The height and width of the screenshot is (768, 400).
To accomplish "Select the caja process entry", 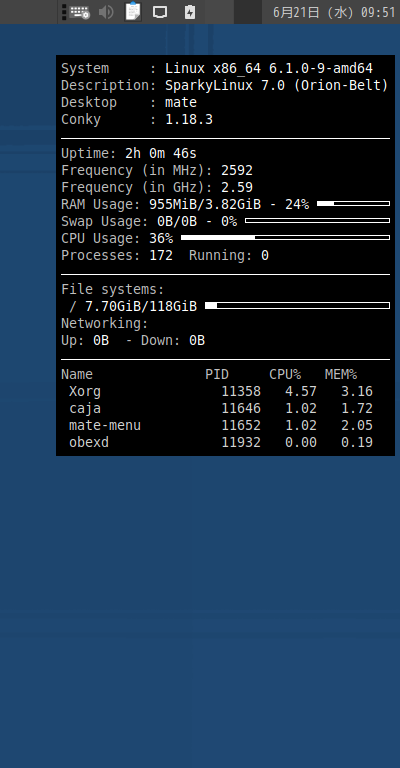I will (x=221, y=408).
